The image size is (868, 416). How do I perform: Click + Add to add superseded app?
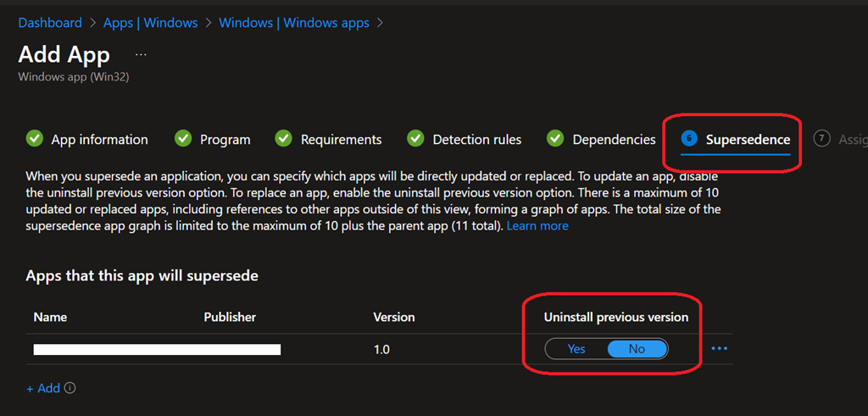(x=43, y=388)
